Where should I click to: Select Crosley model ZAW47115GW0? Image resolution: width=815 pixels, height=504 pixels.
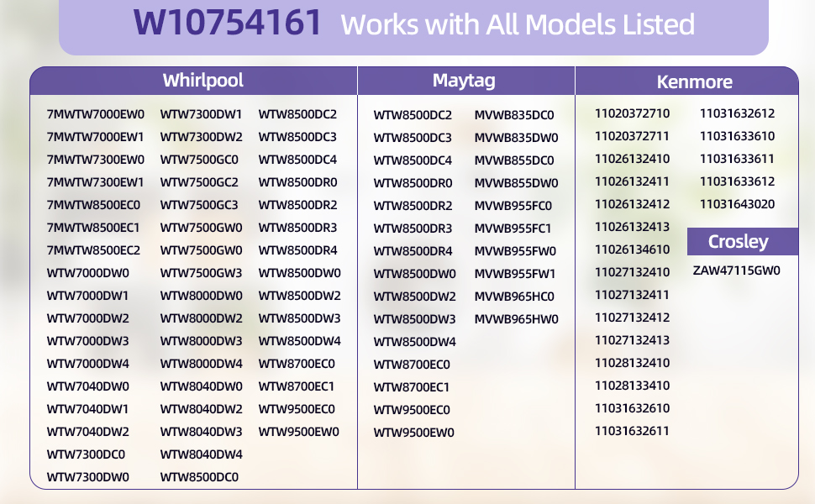coord(737,270)
